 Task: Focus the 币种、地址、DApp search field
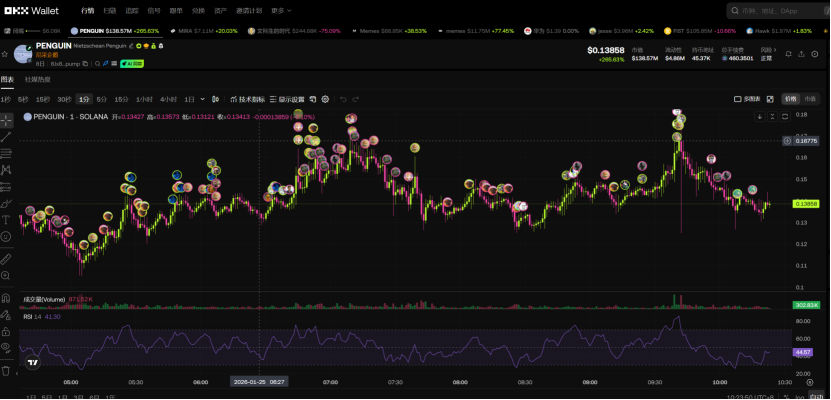[x=778, y=11]
